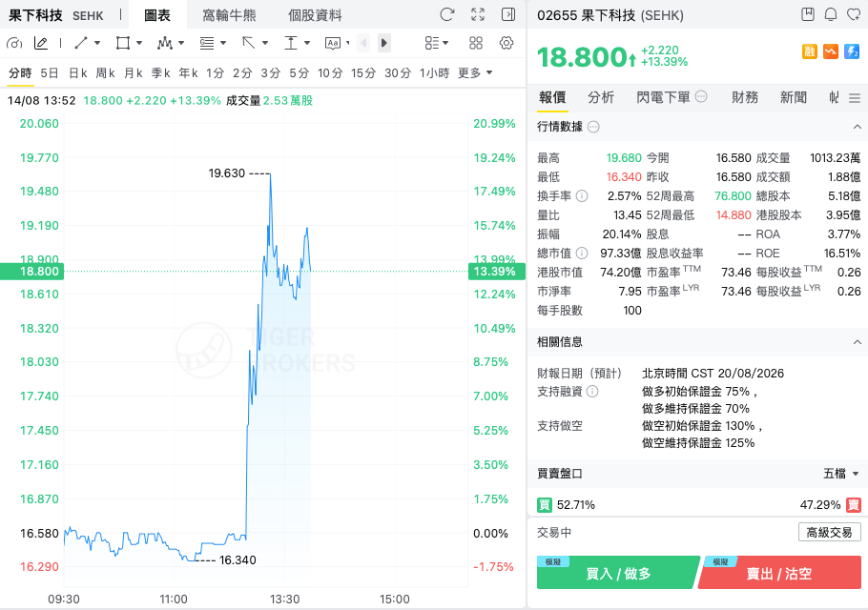The height and width of the screenshot is (610, 868).
Task: Open chart settings gear
Action: (x=506, y=43)
